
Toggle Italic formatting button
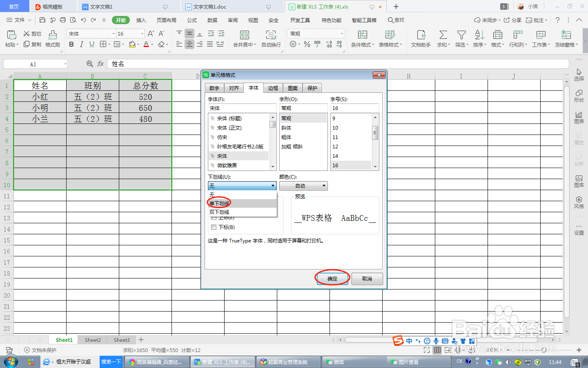[81, 44]
